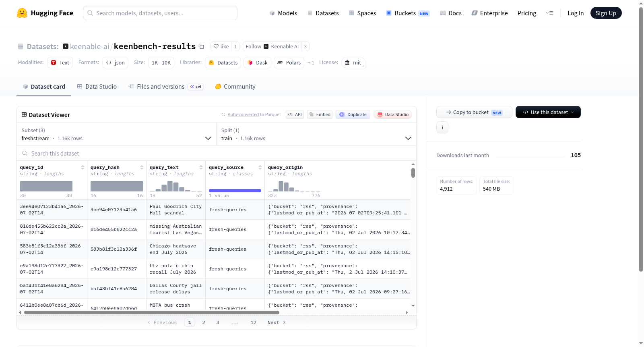Copy dataset name with the copy icon
644x347 pixels.
point(201,47)
